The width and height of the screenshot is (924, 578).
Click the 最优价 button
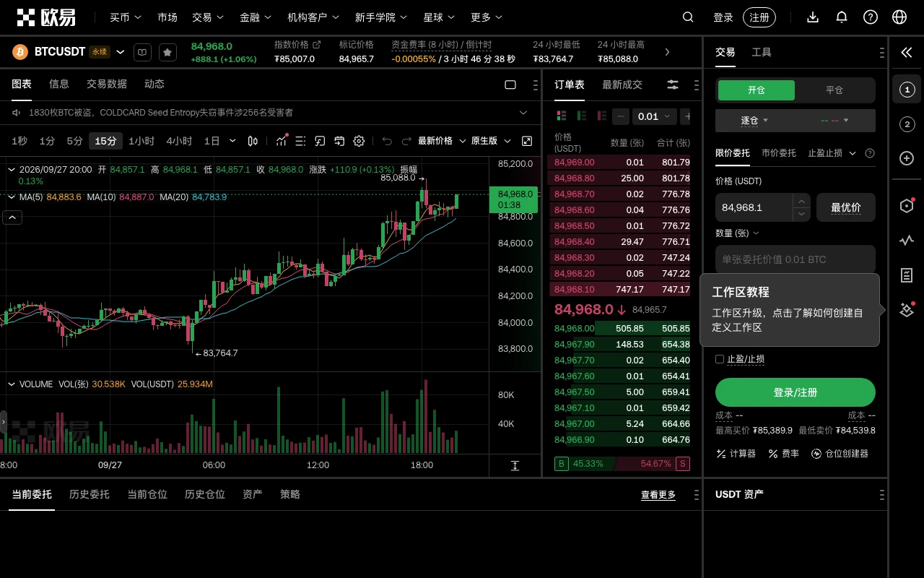tap(846, 207)
